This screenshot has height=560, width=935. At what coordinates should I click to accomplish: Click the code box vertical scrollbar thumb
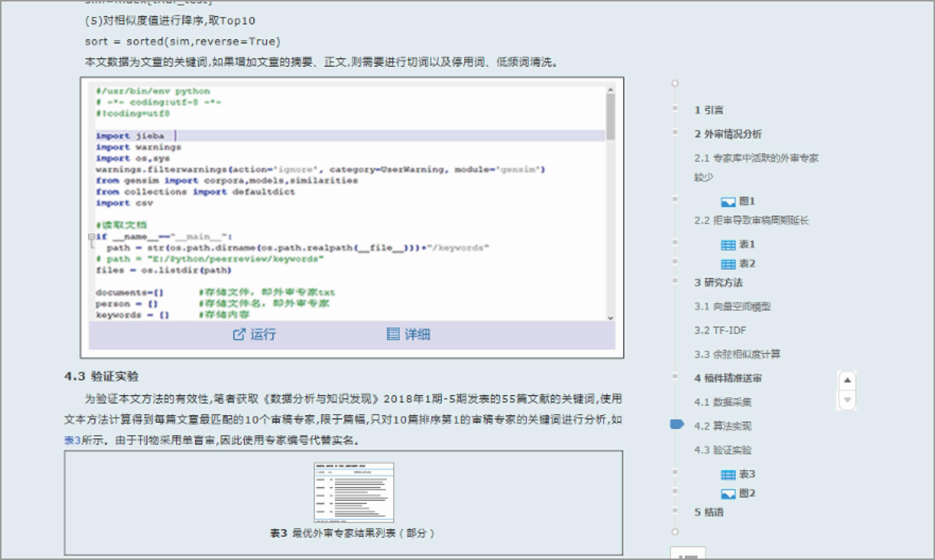pyautogui.click(x=610, y=117)
